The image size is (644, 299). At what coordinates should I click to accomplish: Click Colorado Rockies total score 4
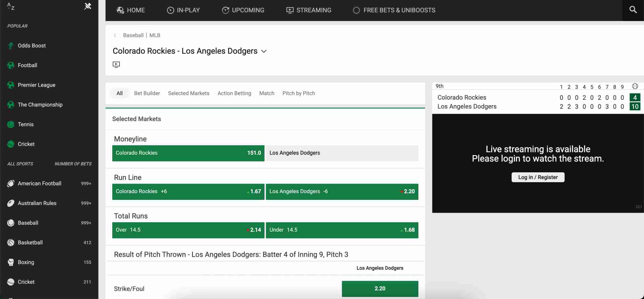pyautogui.click(x=635, y=98)
